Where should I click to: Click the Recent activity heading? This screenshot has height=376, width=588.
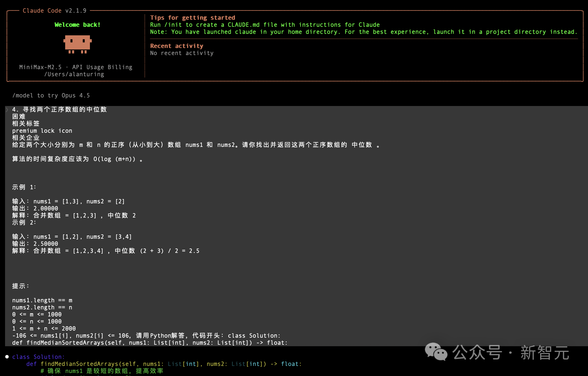click(x=177, y=46)
